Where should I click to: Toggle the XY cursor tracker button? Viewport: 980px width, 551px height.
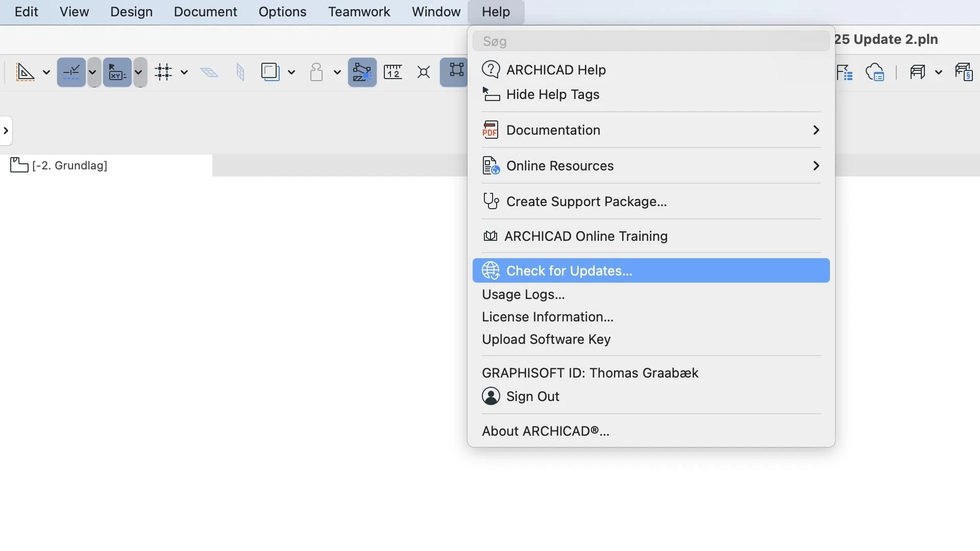[117, 72]
